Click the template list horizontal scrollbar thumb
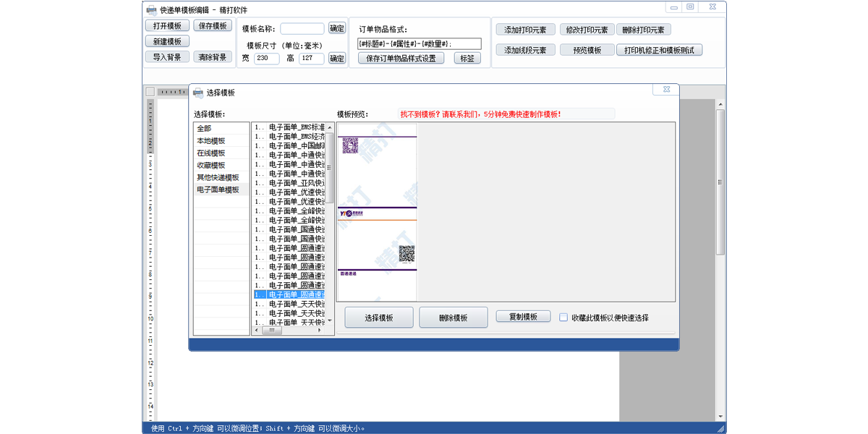 272,330
